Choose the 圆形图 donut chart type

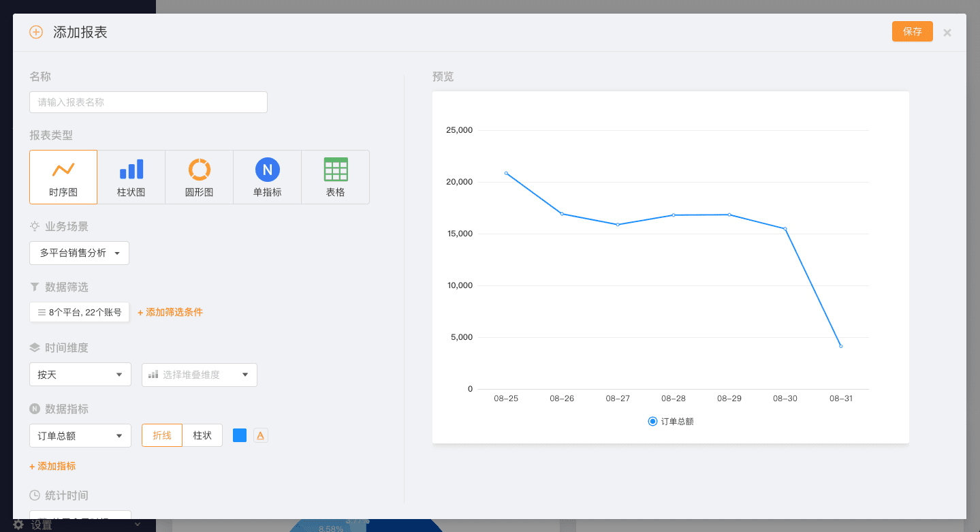pyautogui.click(x=200, y=170)
